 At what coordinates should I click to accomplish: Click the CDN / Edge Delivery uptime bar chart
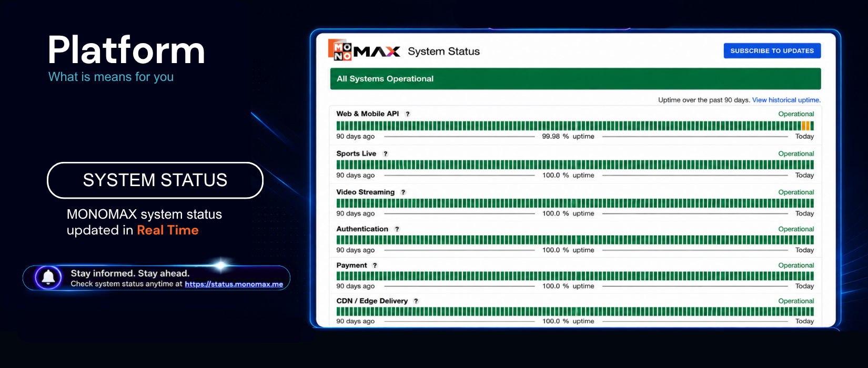pos(575,311)
